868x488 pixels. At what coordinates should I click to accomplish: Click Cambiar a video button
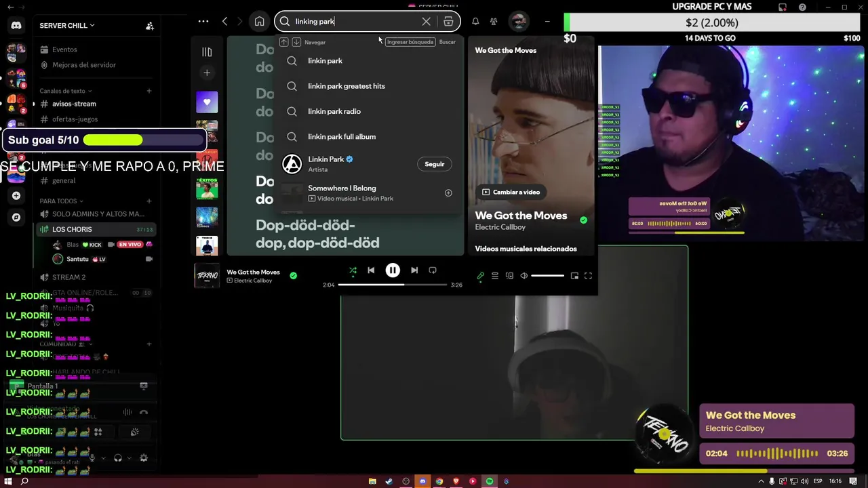pyautogui.click(x=511, y=192)
